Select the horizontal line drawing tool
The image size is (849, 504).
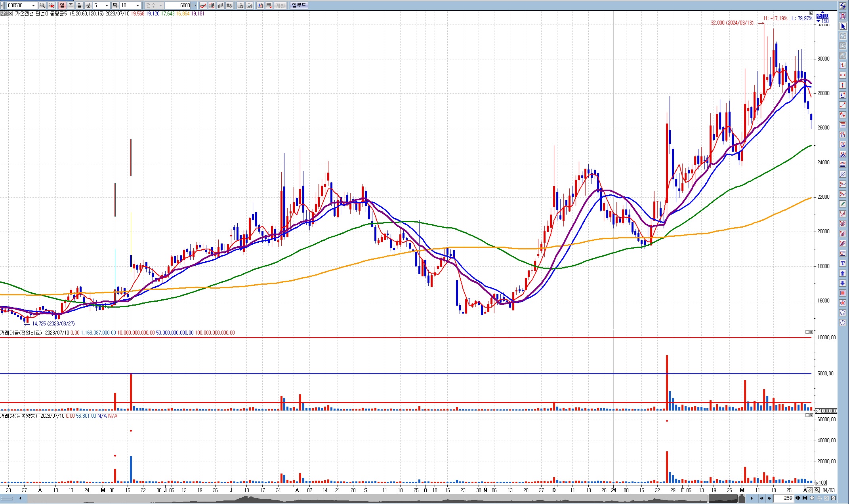click(843, 75)
